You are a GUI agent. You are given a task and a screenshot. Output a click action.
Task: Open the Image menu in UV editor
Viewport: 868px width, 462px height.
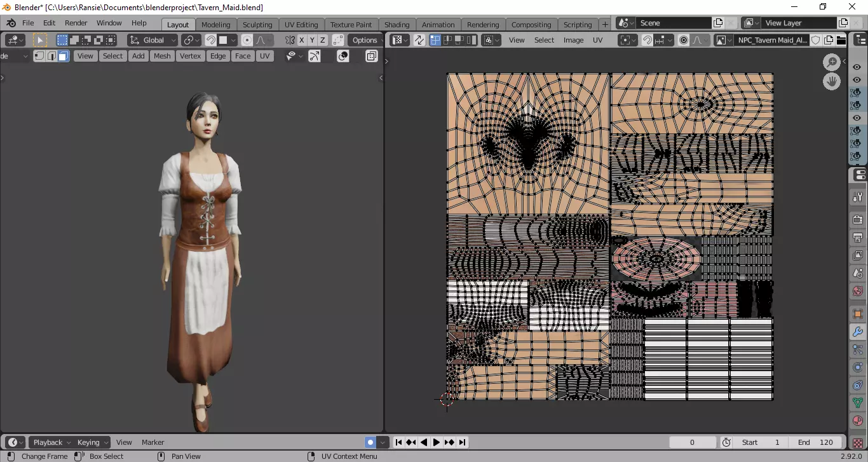(573, 40)
